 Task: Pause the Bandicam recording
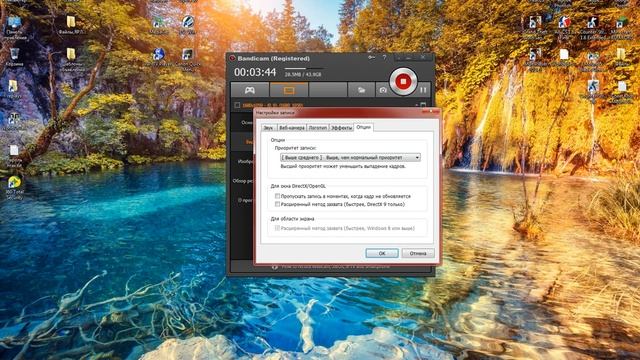(423, 89)
